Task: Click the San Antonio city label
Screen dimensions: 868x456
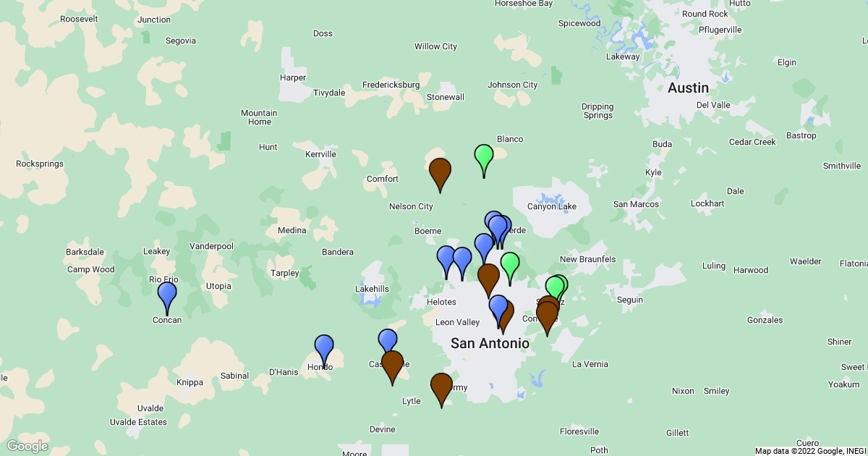Action: pos(490,343)
